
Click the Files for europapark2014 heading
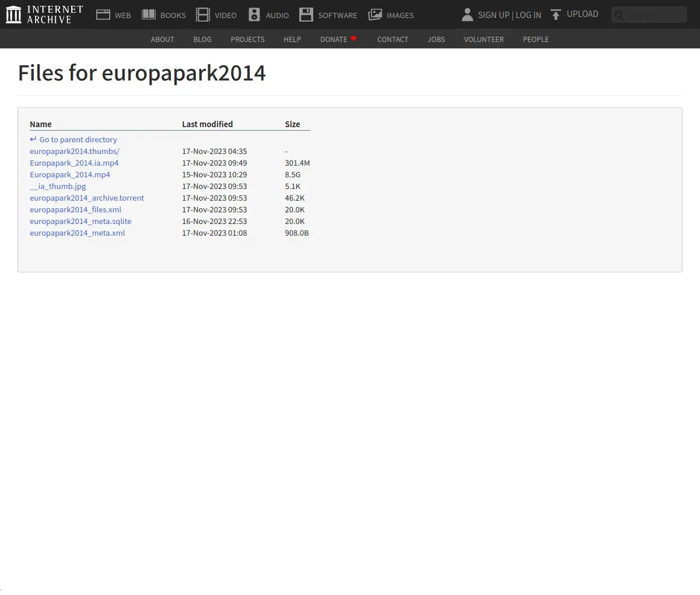(x=142, y=73)
